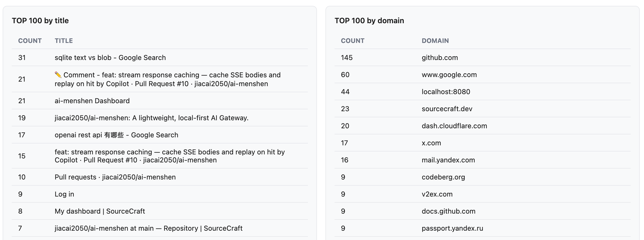Select the x.com domain
The height and width of the screenshot is (240, 644).
tap(431, 143)
